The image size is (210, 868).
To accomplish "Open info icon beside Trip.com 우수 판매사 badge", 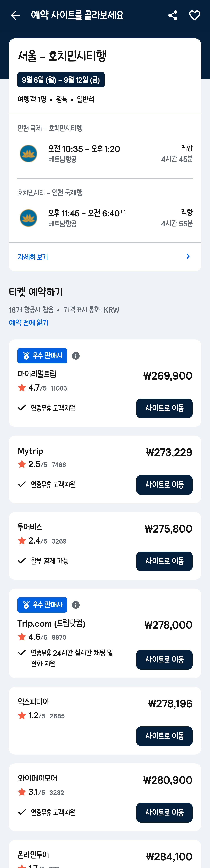I will click(76, 605).
